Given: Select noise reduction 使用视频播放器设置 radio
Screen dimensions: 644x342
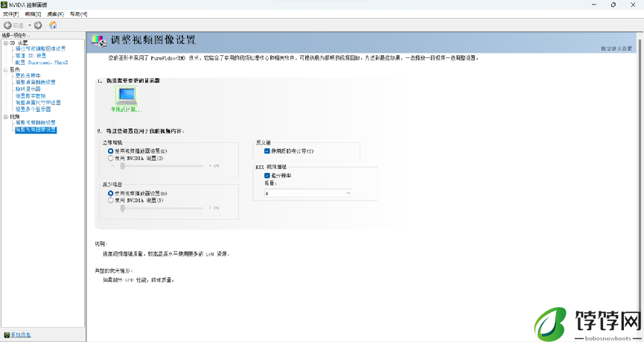Looking at the screenshot, I should click(x=110, y=193).
